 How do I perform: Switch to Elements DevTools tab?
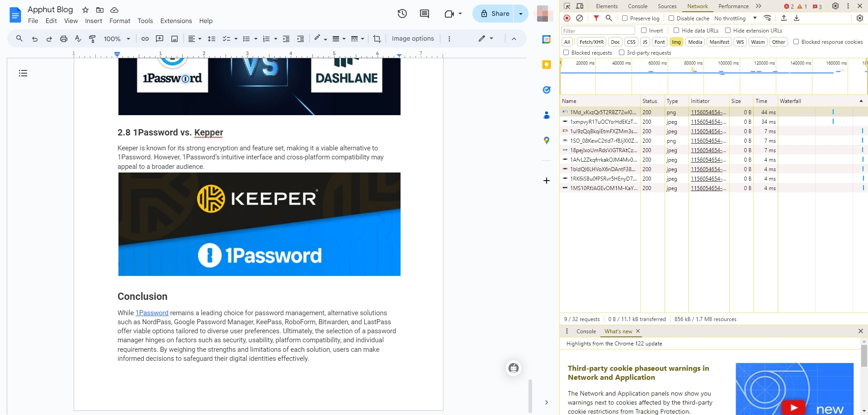607,6
